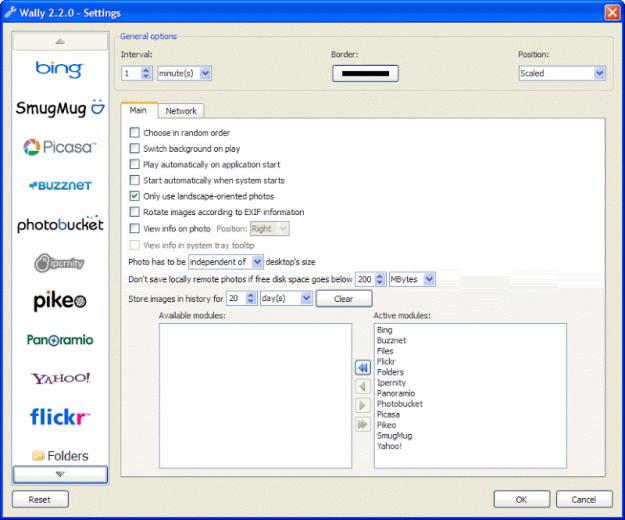Viewport: 625px width, 520px height.
Task: Select Flickr in Active modules list
Action: pos(386,362)
